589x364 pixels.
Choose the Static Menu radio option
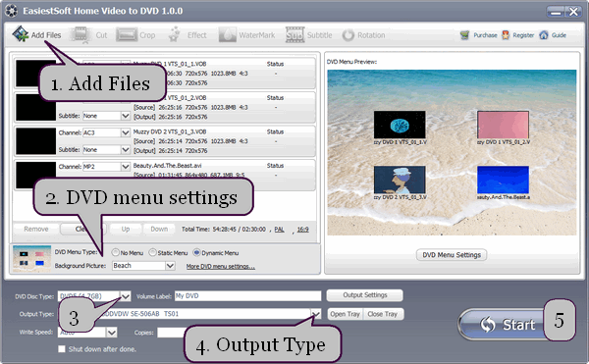tap(152, 252)
